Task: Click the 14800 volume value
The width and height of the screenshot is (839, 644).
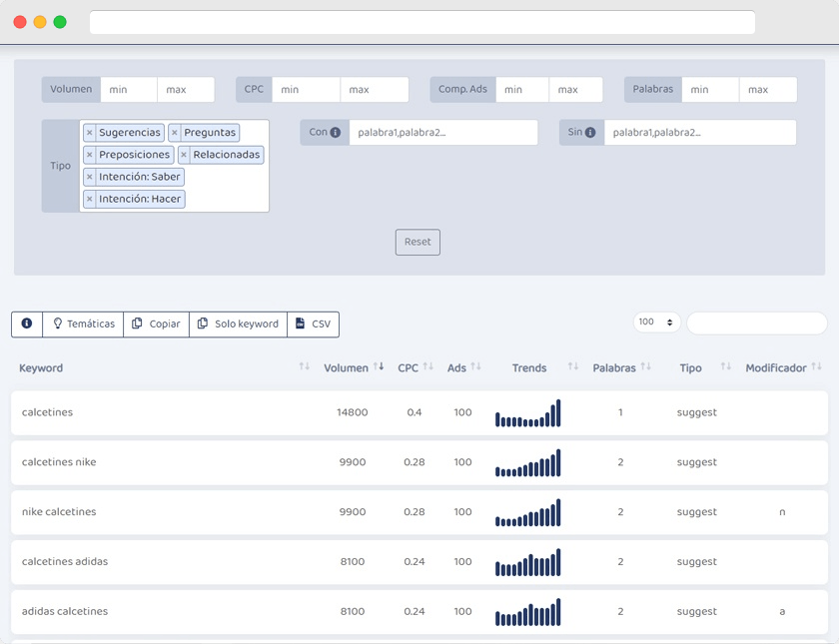Action: pyautogui.click(x=352, y=412)
